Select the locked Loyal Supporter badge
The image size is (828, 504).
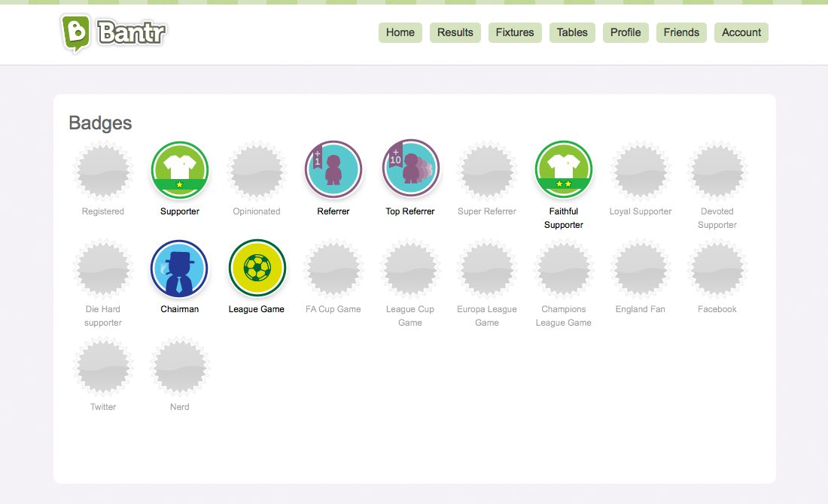click(x=641, y=171)
